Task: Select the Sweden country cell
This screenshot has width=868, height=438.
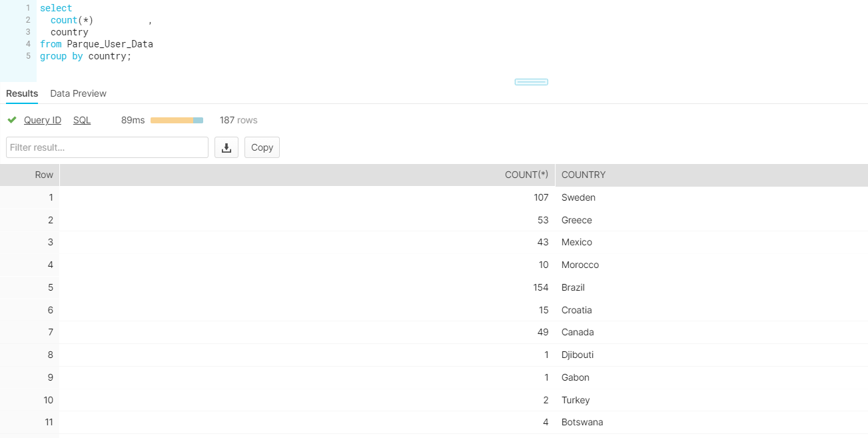Action: coord(578,197)
